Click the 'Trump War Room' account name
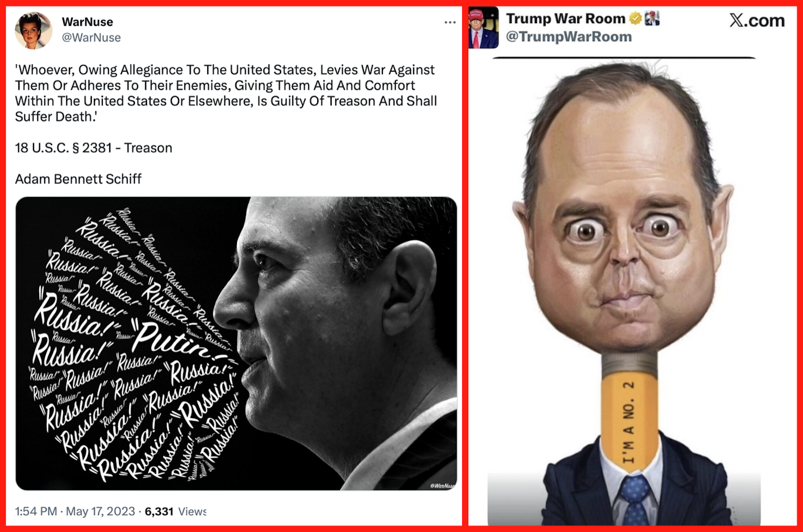 tap(566, 19)
